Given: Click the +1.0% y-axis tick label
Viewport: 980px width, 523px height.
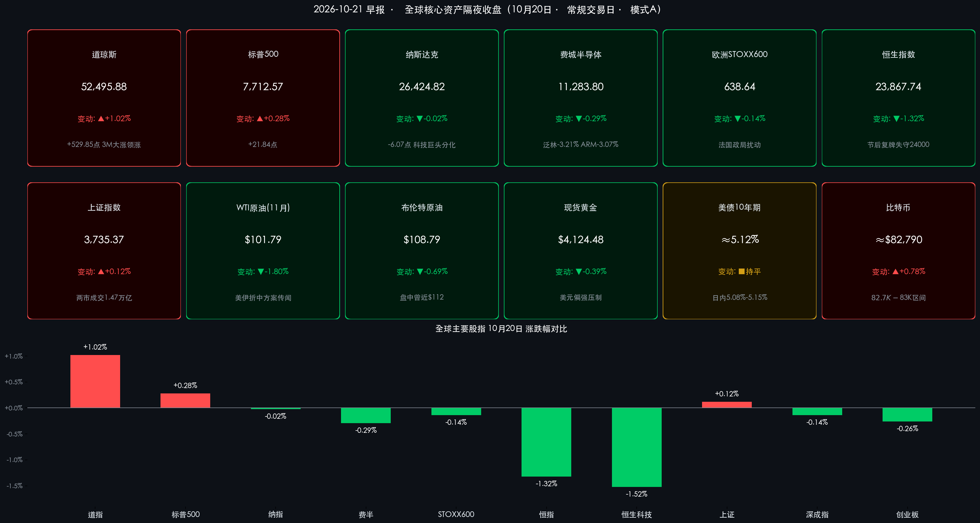Looking at the screenshot, I should point(14,356).
